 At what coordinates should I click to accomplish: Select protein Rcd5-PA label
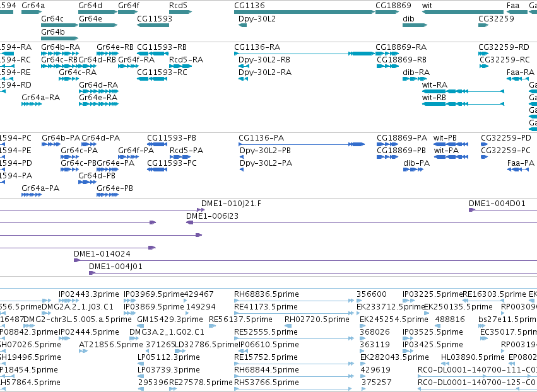[x=186, y=151]
